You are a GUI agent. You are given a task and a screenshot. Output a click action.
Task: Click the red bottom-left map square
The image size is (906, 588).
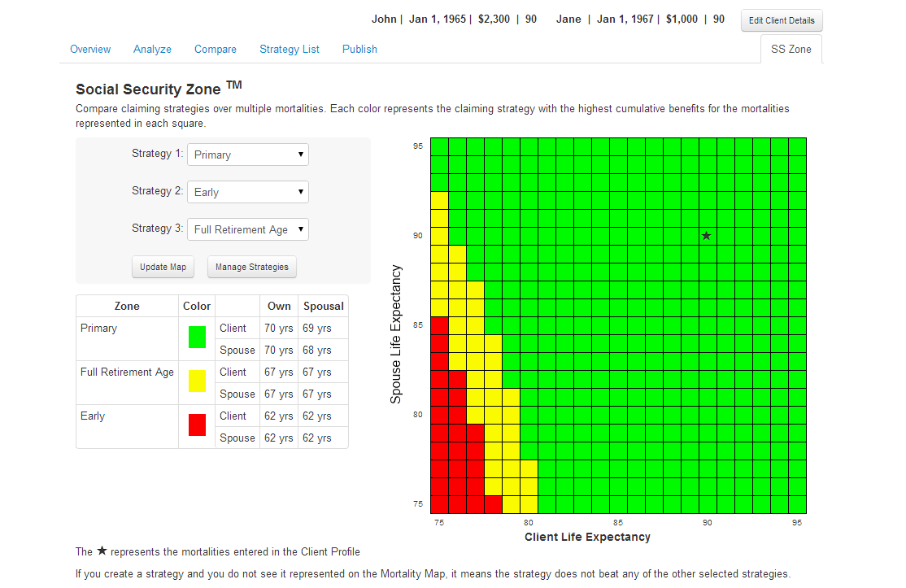tap(439, 504)
